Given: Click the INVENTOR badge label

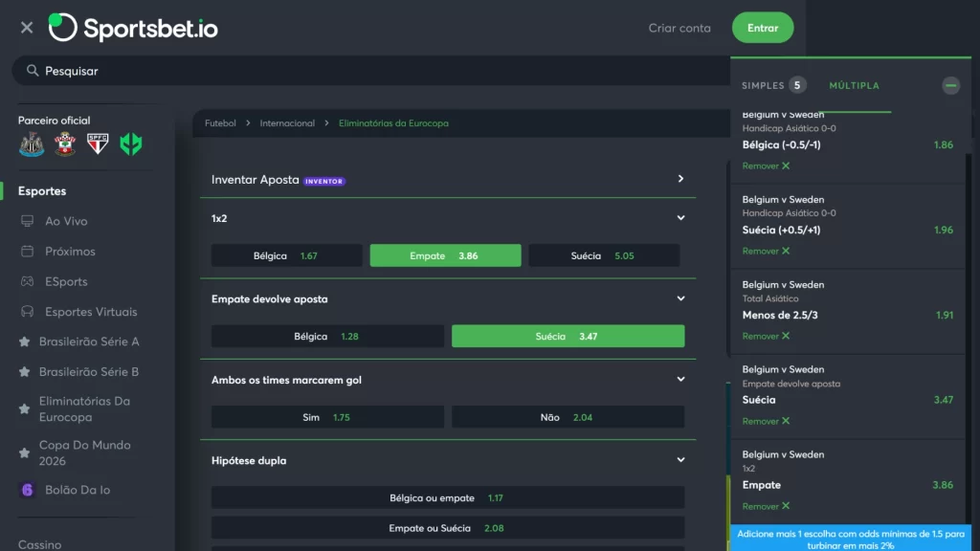Looking at the screenshot, I should (x=323, y=181).
